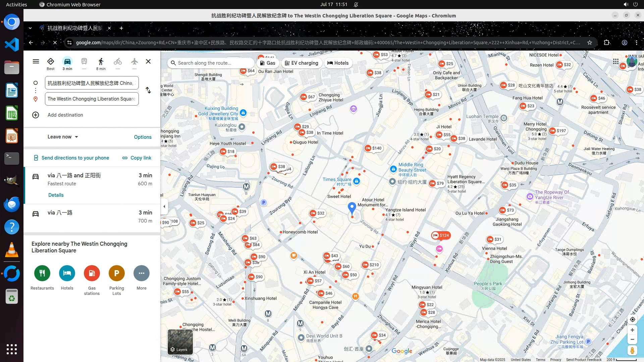Click the reverse start and destination icon
Screen dimensions: 644x362
148,90
